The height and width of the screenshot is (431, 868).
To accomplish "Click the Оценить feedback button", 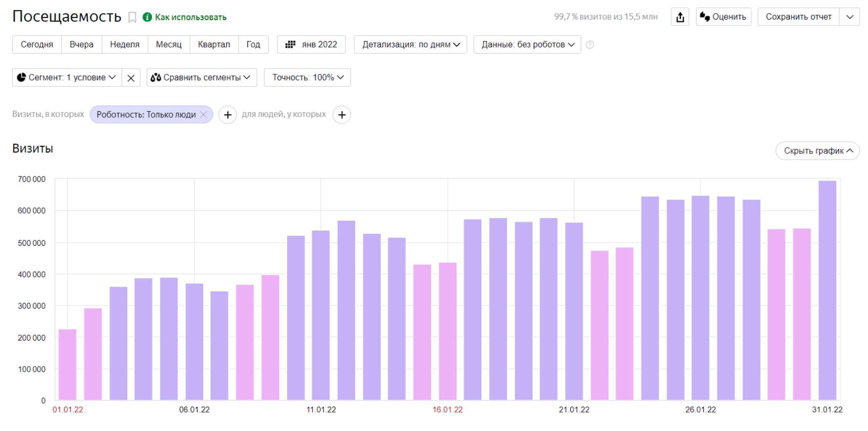I will (723, 17).
